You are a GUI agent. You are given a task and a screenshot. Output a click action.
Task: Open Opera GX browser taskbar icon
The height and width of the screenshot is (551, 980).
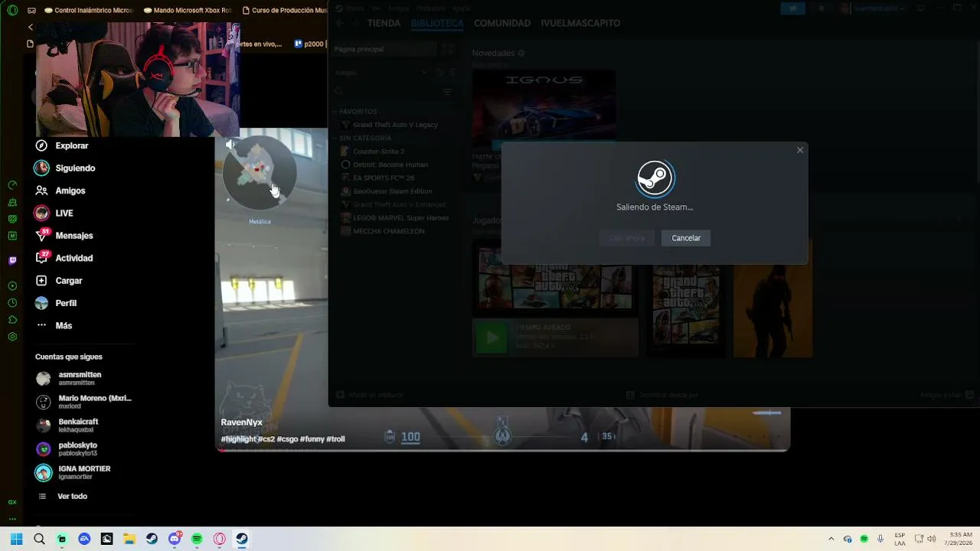coord(220,539)
